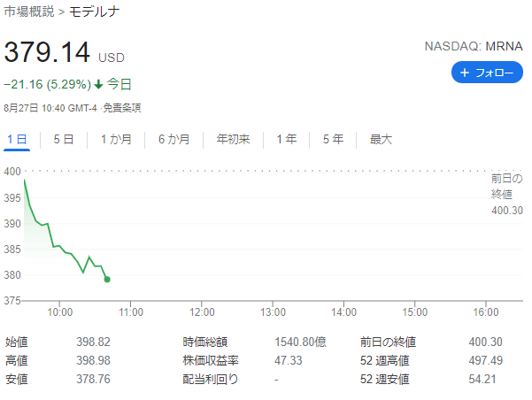
Task: Click the NASDAQ: MRNA ticker label
Action: [x=474, y=46]
